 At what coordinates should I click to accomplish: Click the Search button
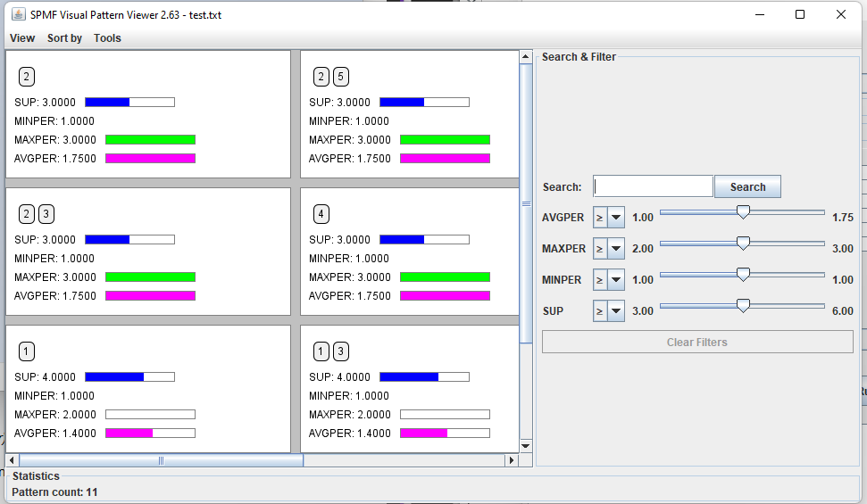pos(747,187)
